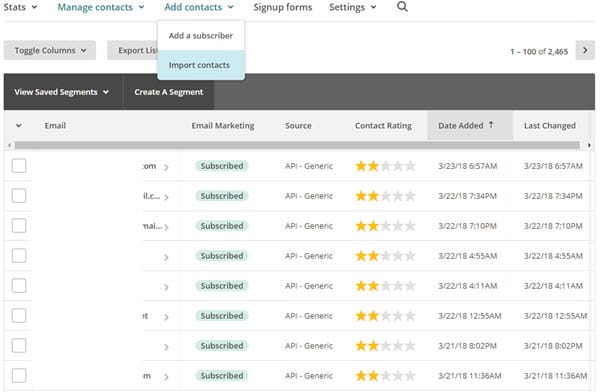Click Last Changed cell 3/22/18 12:55AM
600x392 pixels.
[x=555, y=316]
